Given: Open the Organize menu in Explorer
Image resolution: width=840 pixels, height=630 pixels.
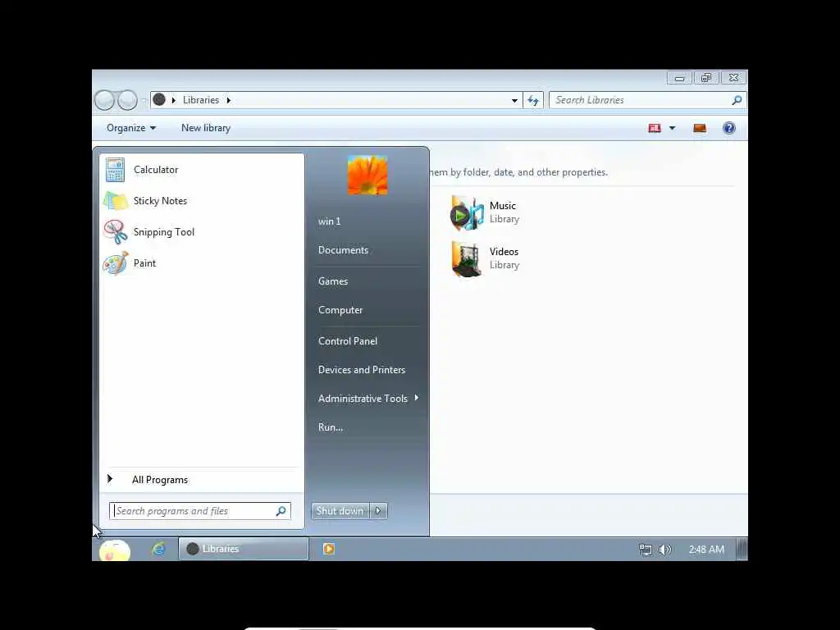Looking at the screenshot, I should pyautogui.click(x=131, y=128).
